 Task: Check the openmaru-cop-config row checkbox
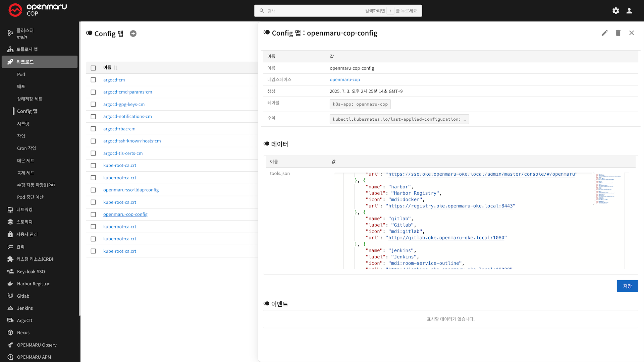click(x=93, y=215)
